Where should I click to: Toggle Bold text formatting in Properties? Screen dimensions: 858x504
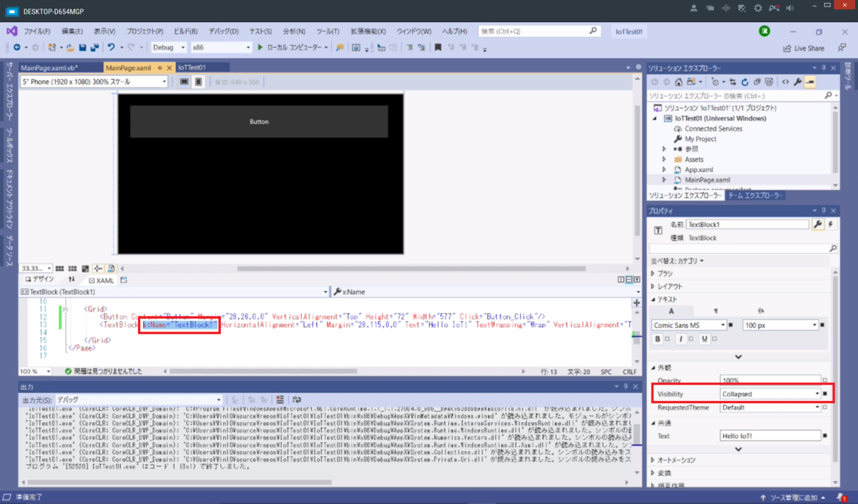click(x=659, y=339)
